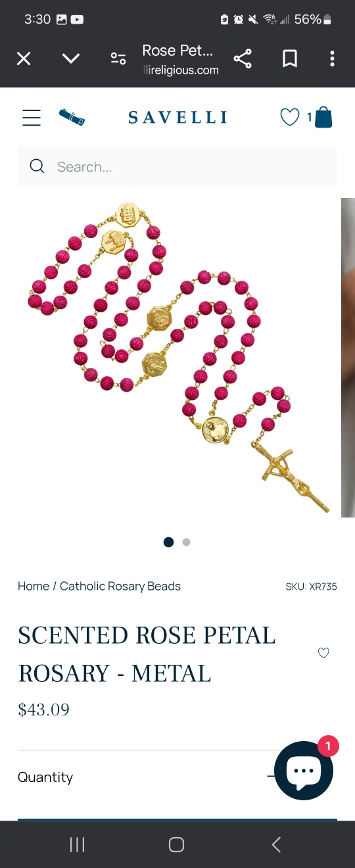Focus the Search input field
355x868 pixels.
click(177, 167)
